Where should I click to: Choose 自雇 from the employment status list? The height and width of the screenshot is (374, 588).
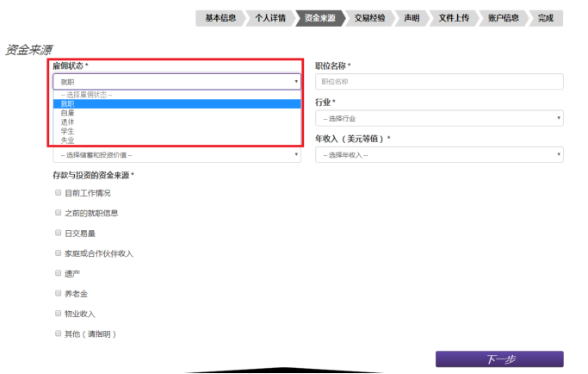click(69, 113)
